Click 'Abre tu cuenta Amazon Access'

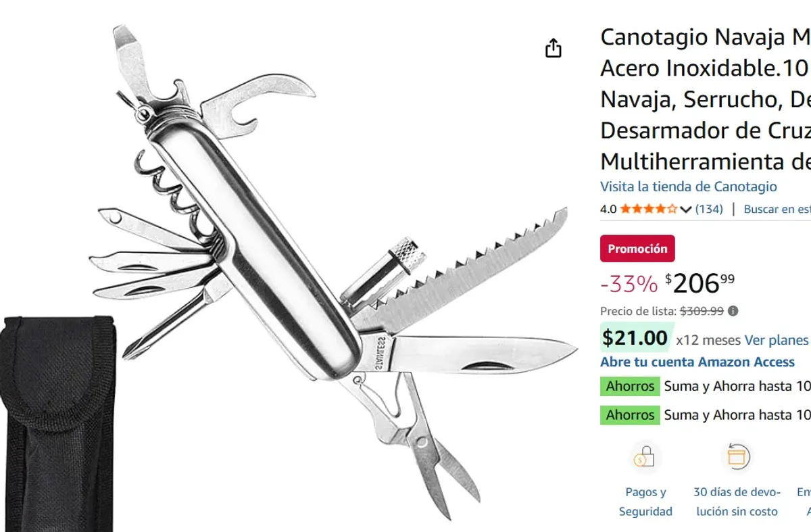[x=697, y=362]
